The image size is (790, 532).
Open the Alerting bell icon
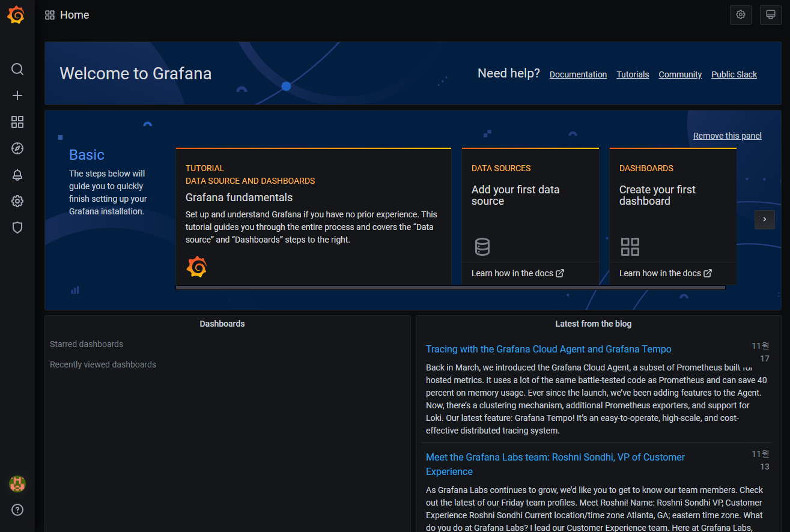pyautogui.click(x=17, y=175)
